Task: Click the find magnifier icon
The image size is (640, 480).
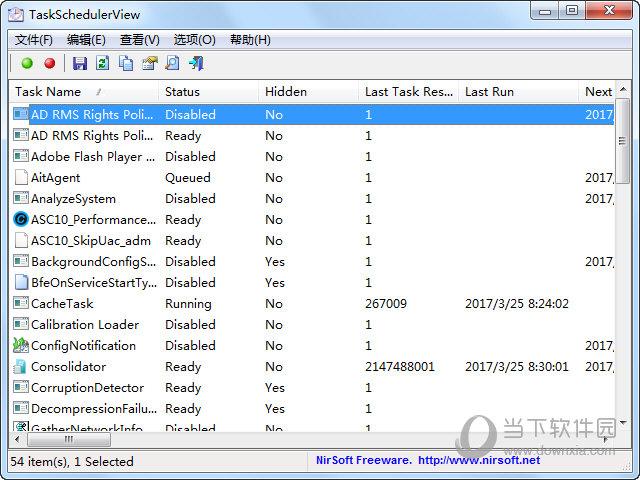Action: click(x=172, y=64)
